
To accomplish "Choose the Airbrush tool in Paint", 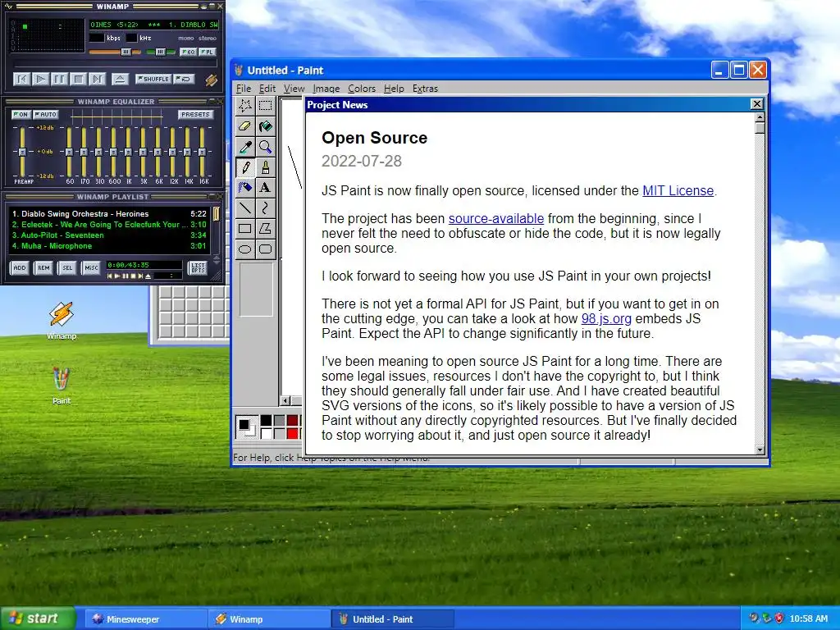I will pyautogui.click(x=245, y=188).
